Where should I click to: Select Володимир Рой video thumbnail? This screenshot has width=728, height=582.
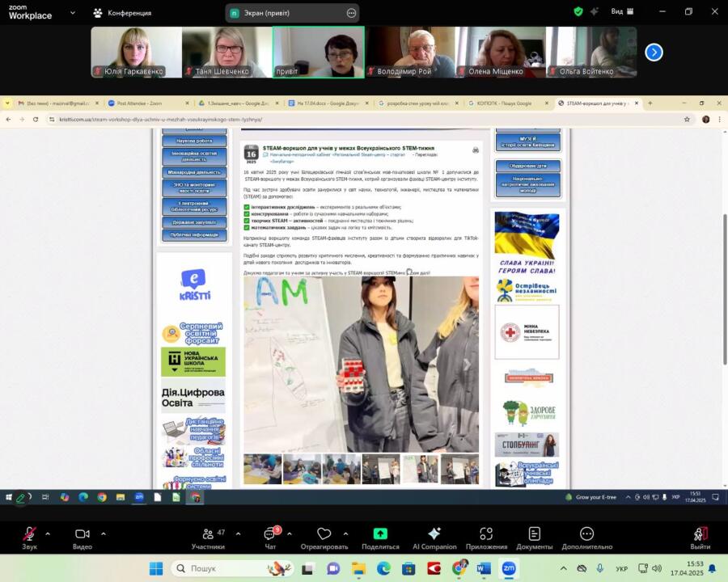coord(409,52)
